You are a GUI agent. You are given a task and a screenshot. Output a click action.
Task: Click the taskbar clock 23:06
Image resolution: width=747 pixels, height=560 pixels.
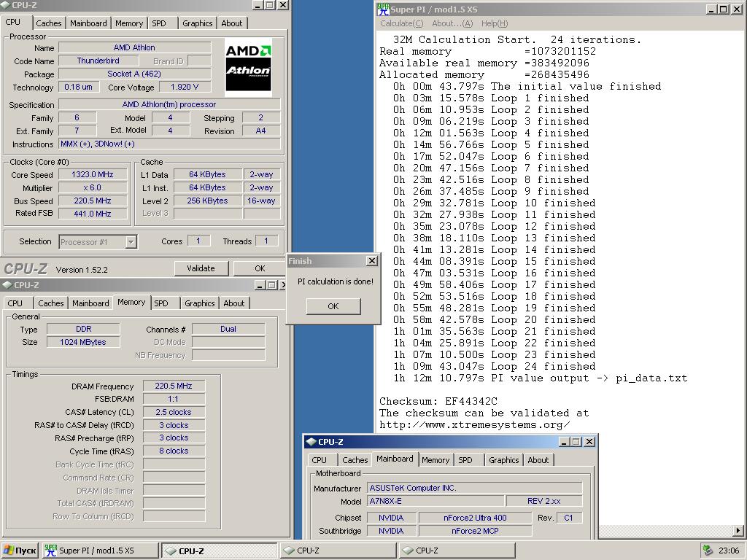(729, 551)
